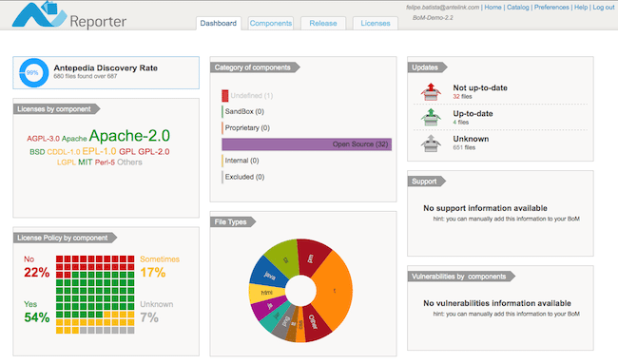Click the java slice in File Types chart
This screenshot has width=618, height=364.
tap(269, 276)
